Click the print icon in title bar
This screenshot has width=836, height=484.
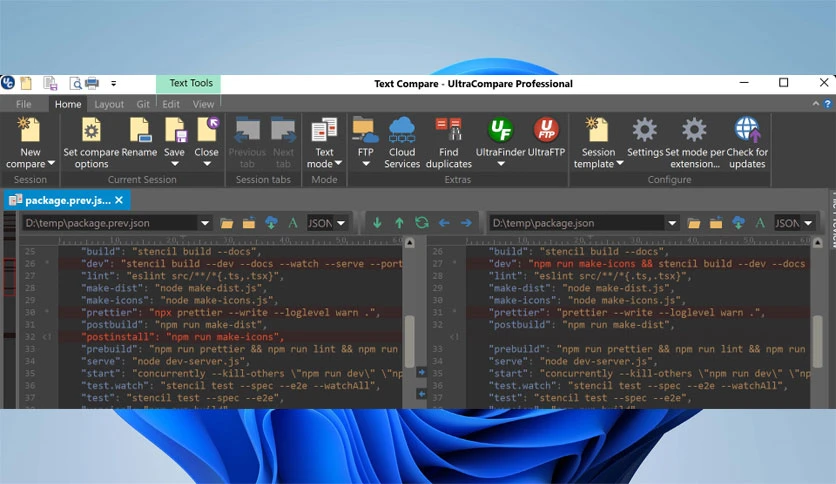click(92, 83)
